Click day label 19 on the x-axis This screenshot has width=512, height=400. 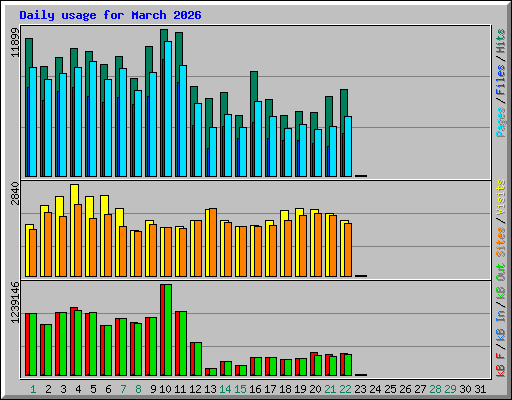[x=300, y=389]
